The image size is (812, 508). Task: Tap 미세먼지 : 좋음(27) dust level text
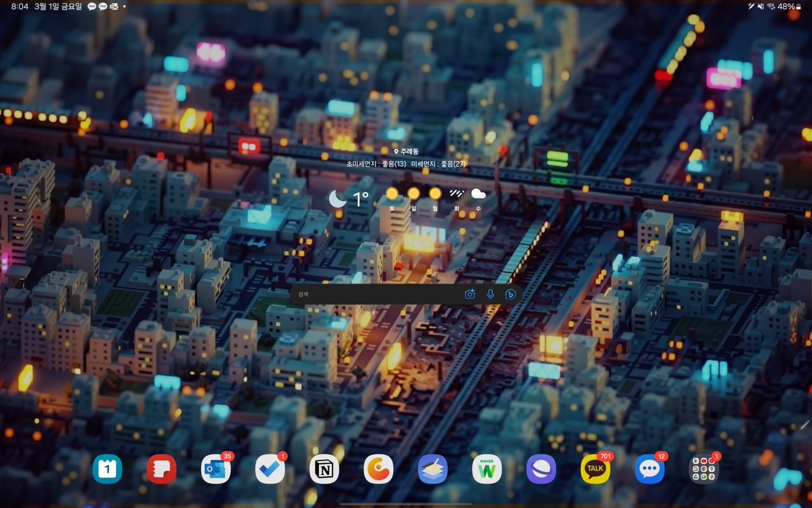click(x=438, y=164)
